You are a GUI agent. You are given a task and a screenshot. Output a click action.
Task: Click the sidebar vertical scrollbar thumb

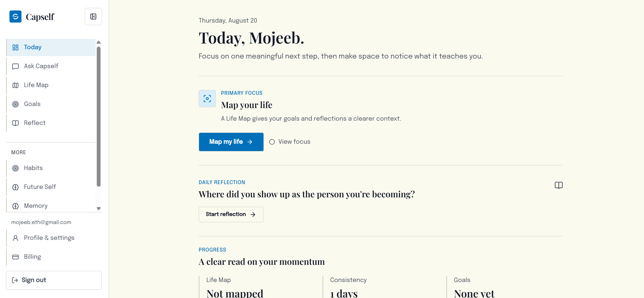pos(98,117)
